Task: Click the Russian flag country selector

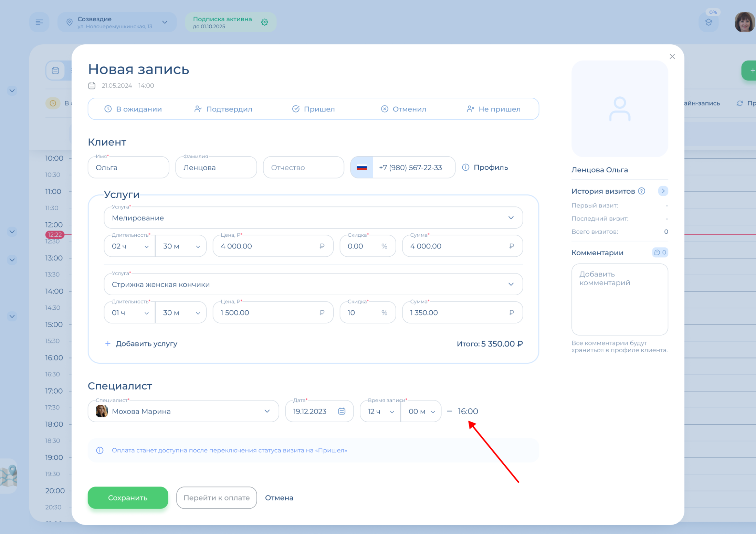Action: (361, 168)
